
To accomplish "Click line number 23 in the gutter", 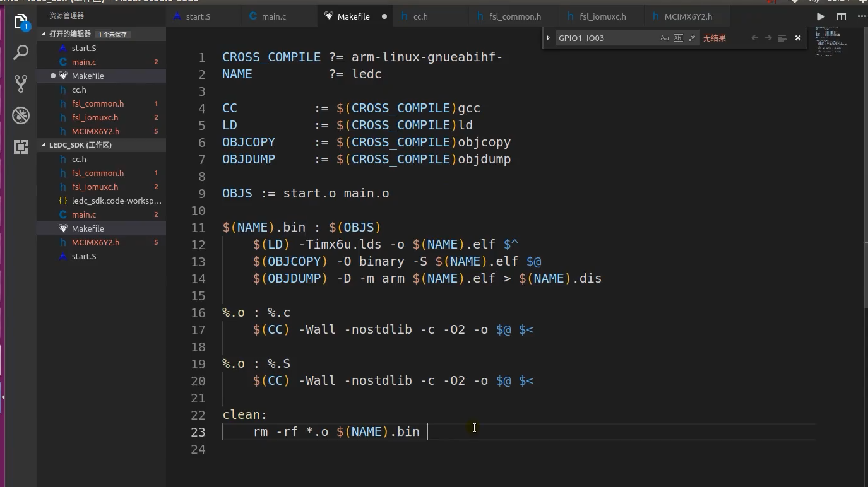I will tap(198, 432).
